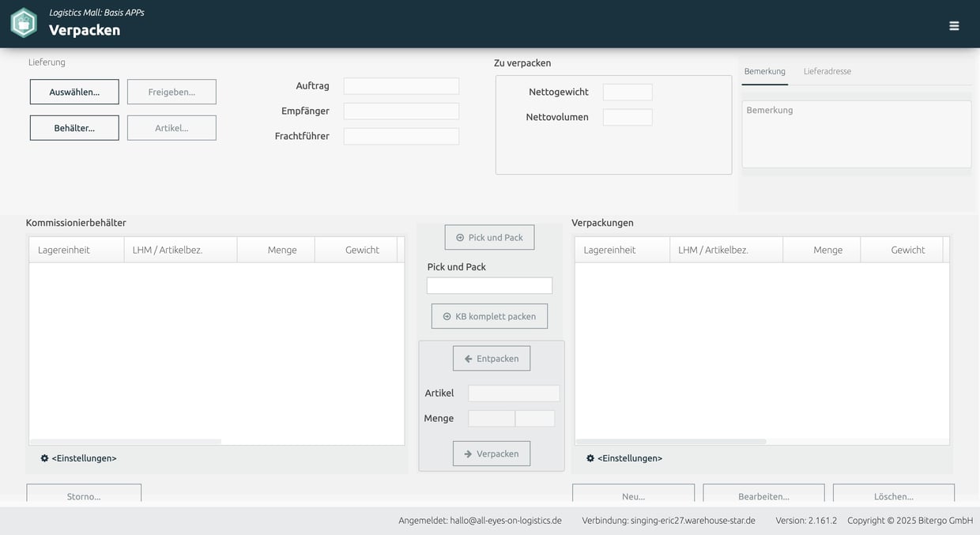Sort Kommissionierbehälter by Lagereinheit column

(x=77, y=250)
